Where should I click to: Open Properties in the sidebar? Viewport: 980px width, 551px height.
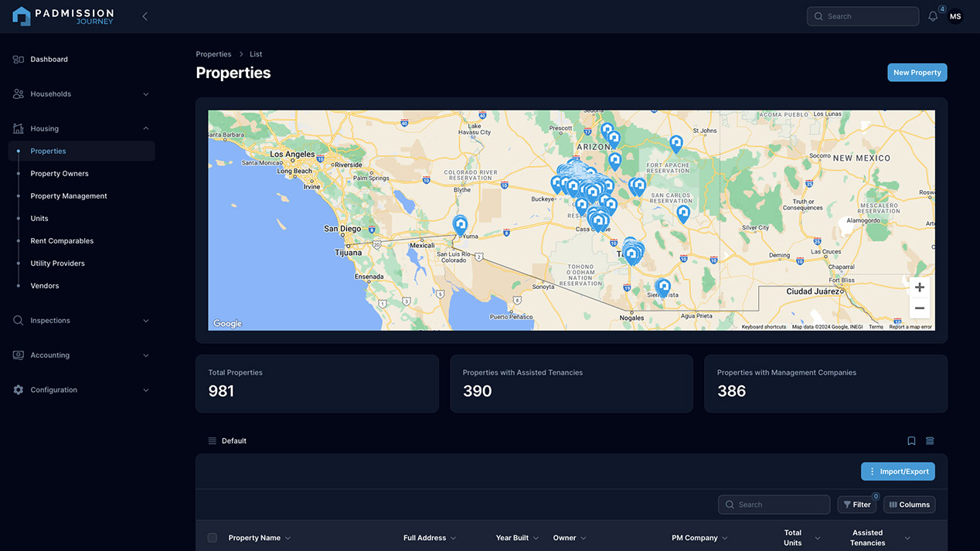pyautogui.click(x=82, y=151)
